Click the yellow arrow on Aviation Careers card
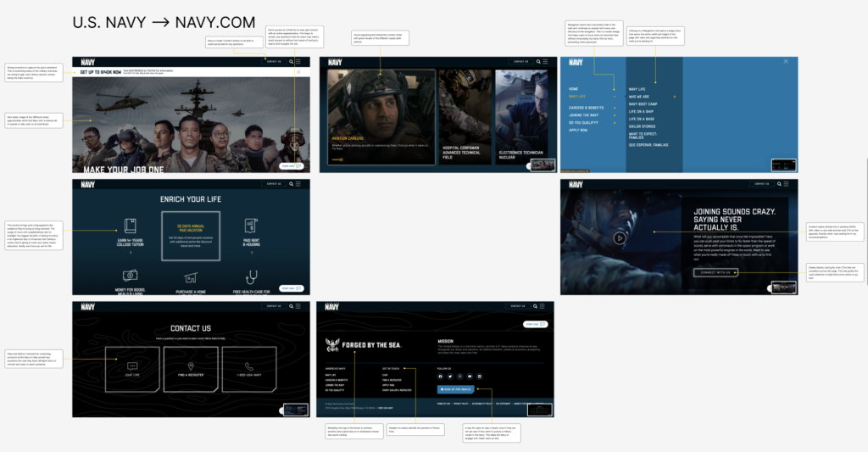Screen dimensions: 868x452 (337, 159)
